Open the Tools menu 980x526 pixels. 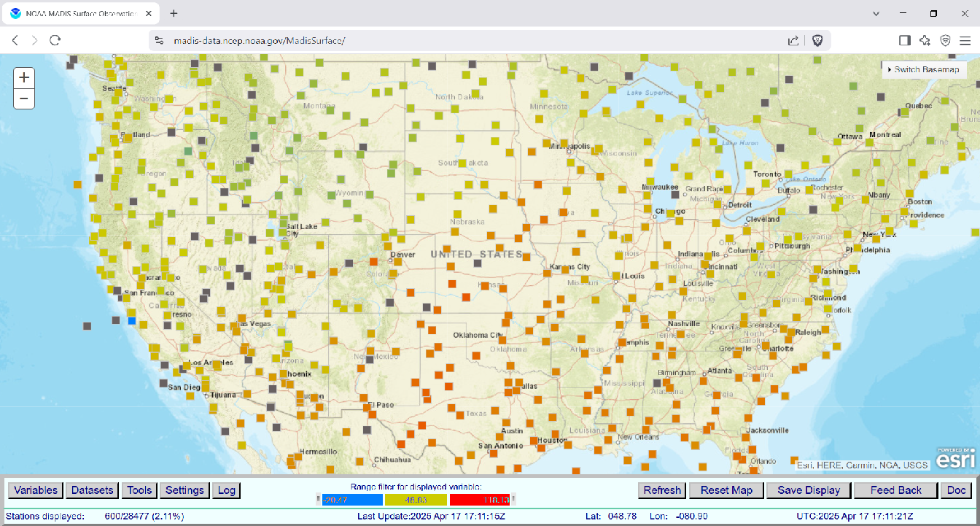(x=139, y=490)
